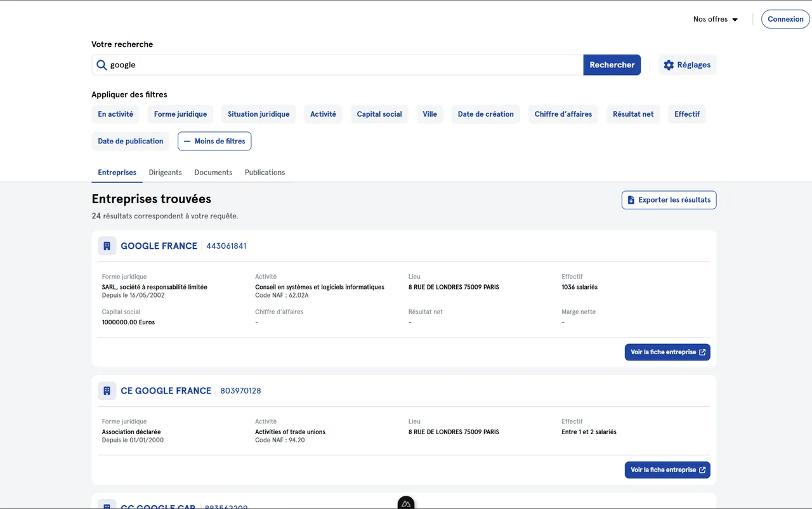Open the Résultat net filter
Image resolution: width=812 pixels, height=509 pixels.
[x=633, y=114]
